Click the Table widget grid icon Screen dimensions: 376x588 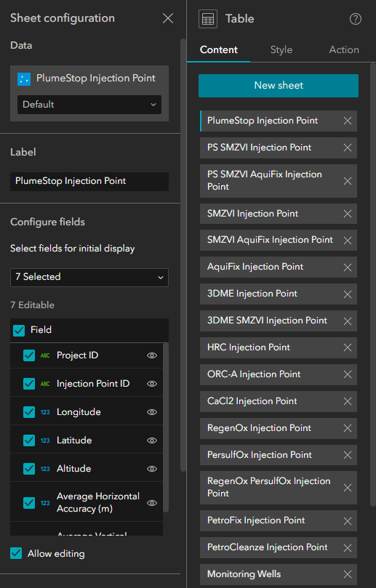click(208, 19)
